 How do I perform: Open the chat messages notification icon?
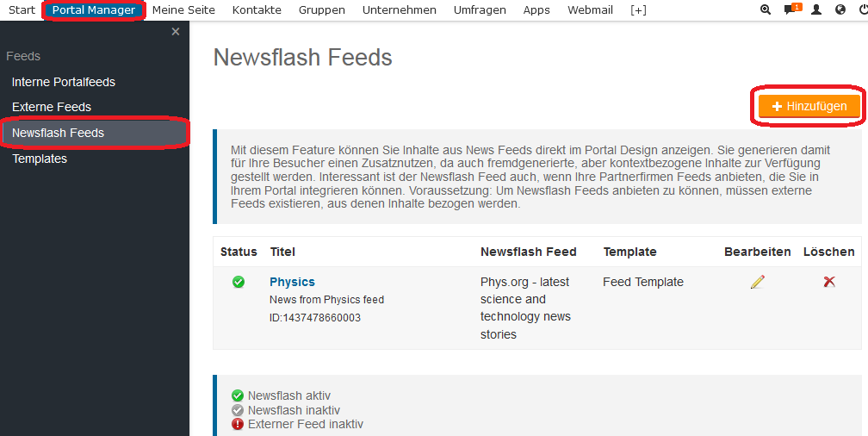790,10
